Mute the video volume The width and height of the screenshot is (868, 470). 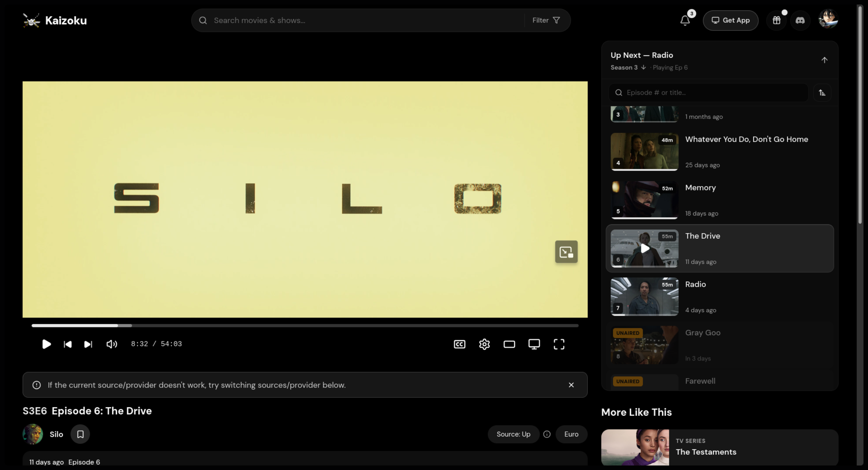pyautogui.click(x=112, y=344)
